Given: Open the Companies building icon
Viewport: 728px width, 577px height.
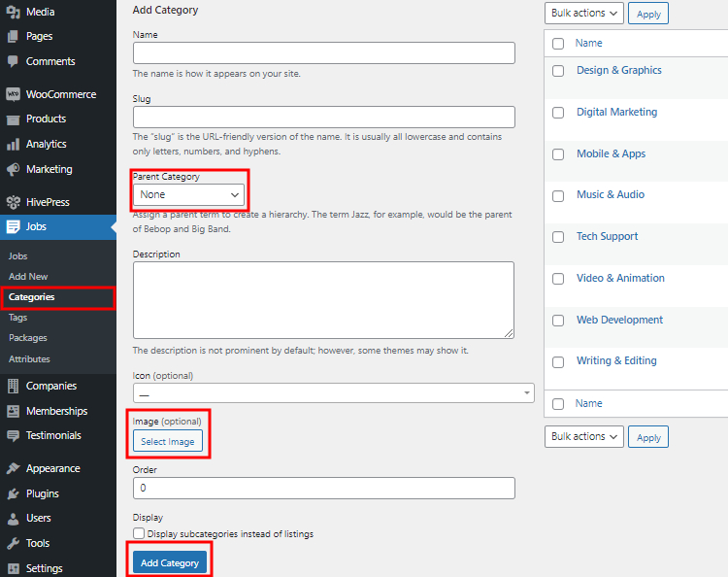Looking at the screenshot, I should pos(13,386).
